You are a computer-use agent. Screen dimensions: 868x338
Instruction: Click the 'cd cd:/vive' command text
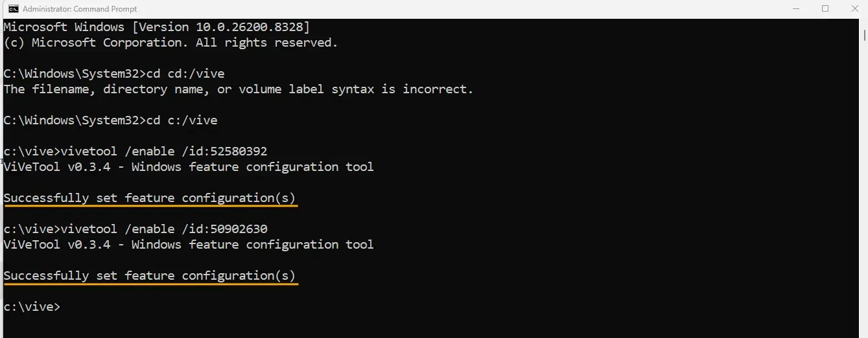pyautogui.click(x=185, y=74)
